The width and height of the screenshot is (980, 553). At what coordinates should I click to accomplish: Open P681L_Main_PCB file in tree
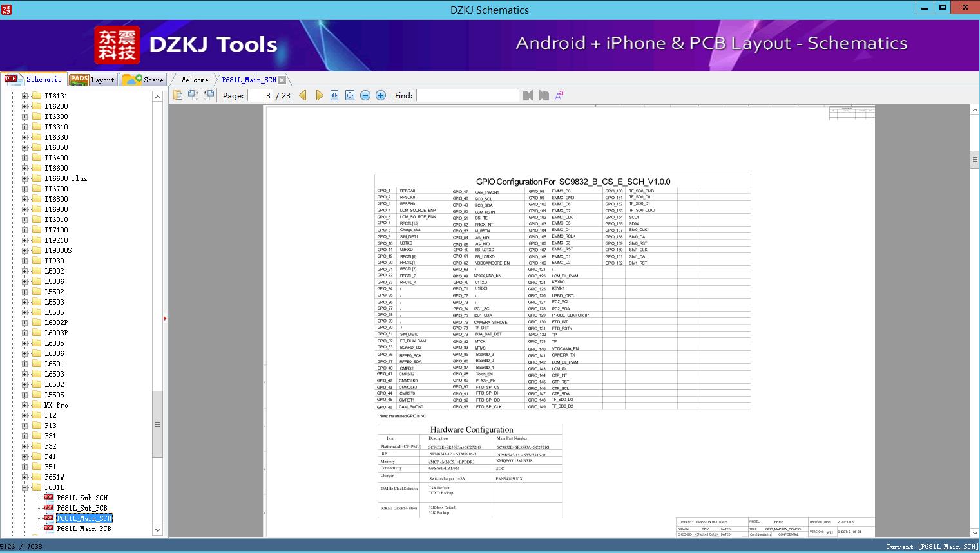click(84, 529)
